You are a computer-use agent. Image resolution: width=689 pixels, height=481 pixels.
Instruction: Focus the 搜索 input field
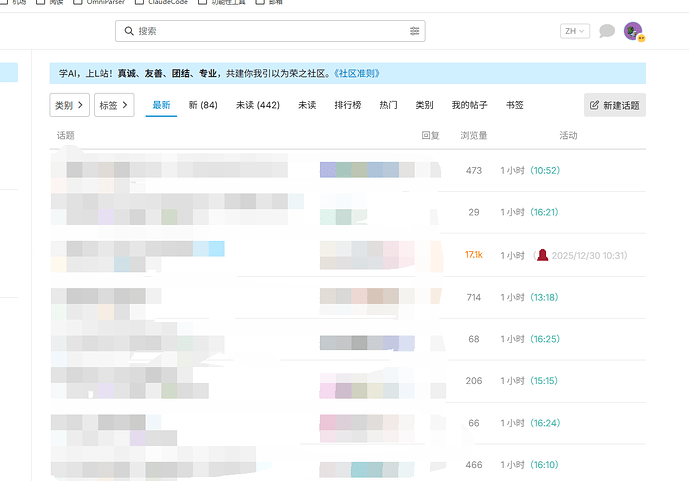[x=270, y=31]
